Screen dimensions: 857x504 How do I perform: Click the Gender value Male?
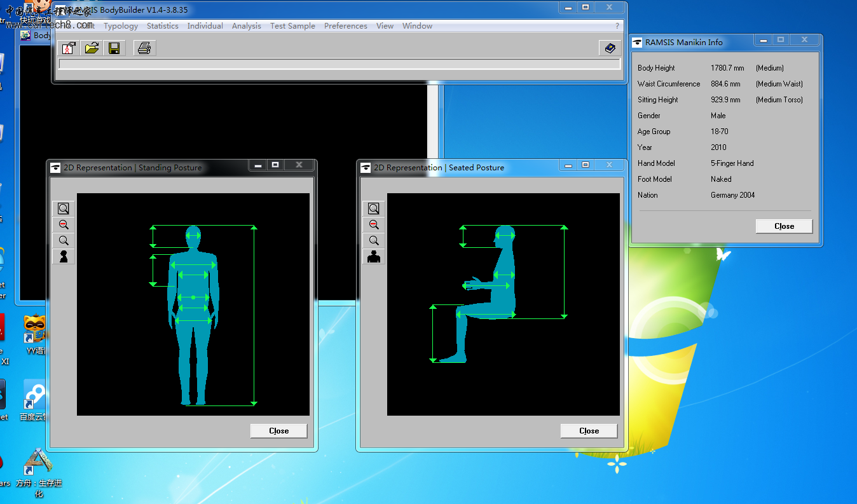718,116
